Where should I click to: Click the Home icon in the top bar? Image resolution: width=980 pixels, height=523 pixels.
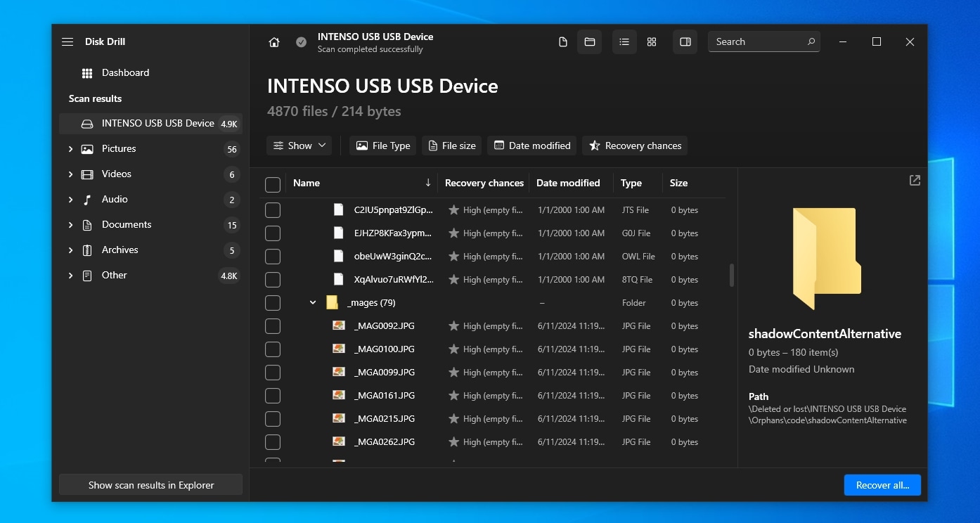274,42
